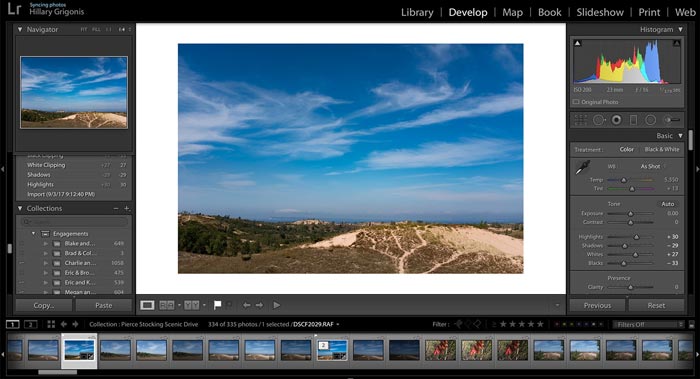
Task: Collapse the Basic panel
Action: click(680, 135)
